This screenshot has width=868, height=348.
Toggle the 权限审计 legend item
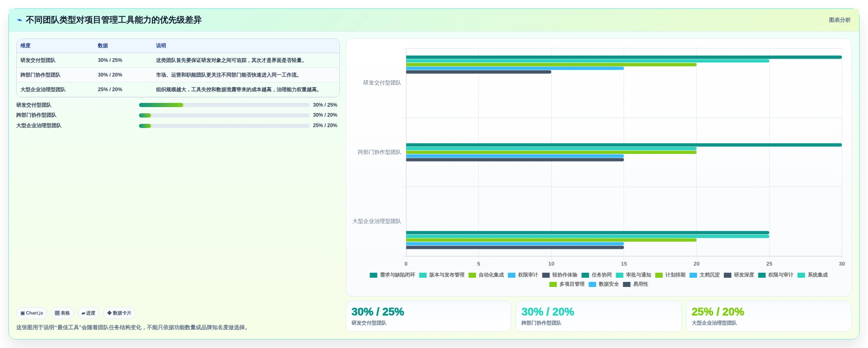(x=523, y=275)
